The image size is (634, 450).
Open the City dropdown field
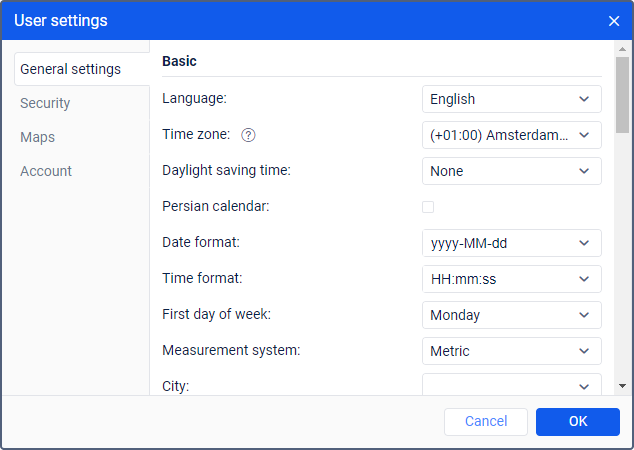[x=511, y=385]
